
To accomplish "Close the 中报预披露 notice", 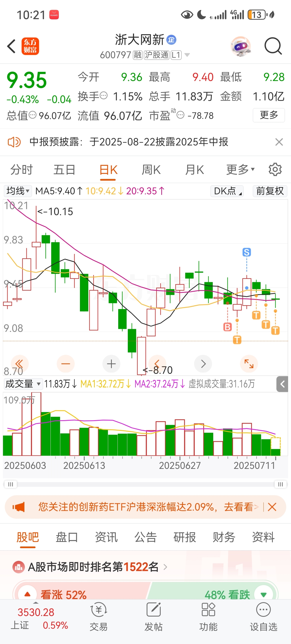I will [x=279, y=142].
